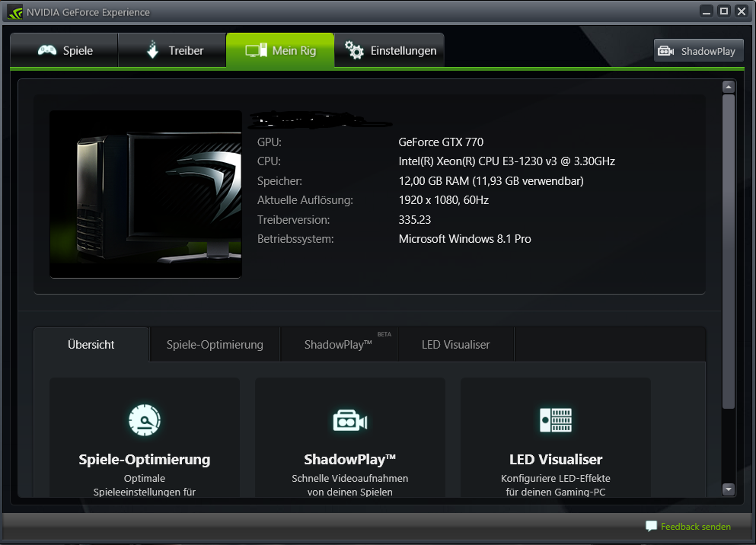The width and height of the screenshot is (756, 545).
Task: Switch to the Treiber tab
Action: tap(172, 50)
